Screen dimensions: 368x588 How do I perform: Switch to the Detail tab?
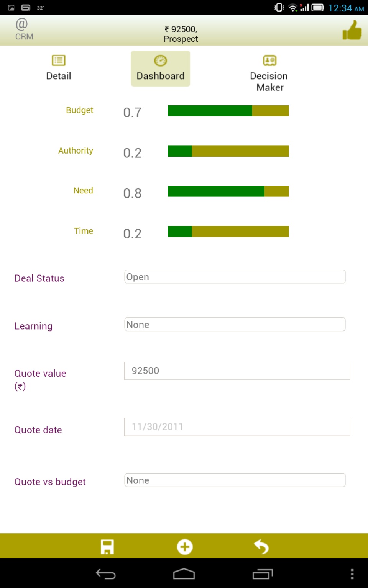(x=59, y=68)
